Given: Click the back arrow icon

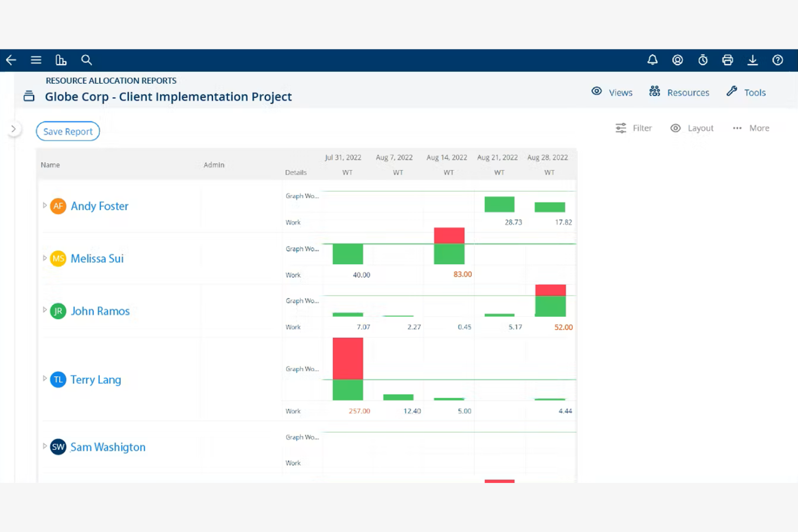Looking at the screenshot, I should coord(11,60).
